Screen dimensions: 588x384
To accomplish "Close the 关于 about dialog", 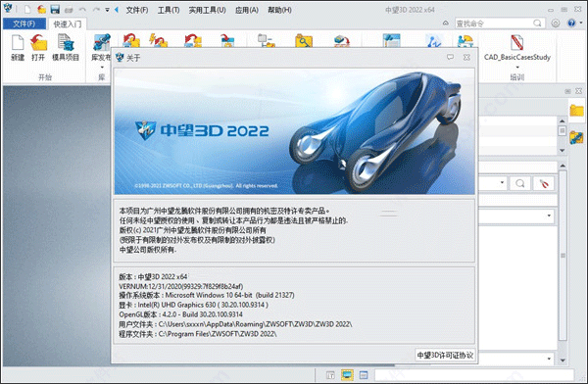I will click(466, 57).
